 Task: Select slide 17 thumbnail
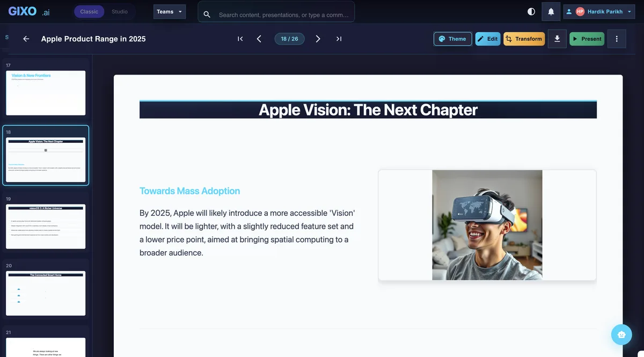coord(46,93)
